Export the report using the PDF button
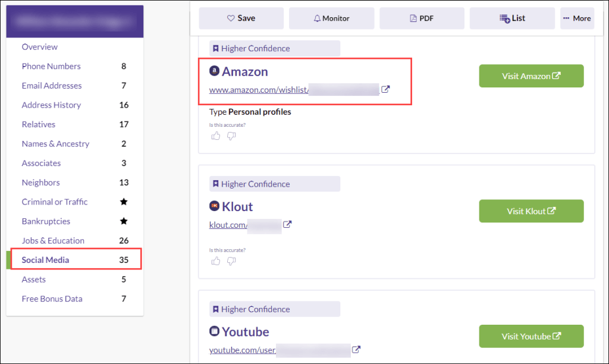 422,18
